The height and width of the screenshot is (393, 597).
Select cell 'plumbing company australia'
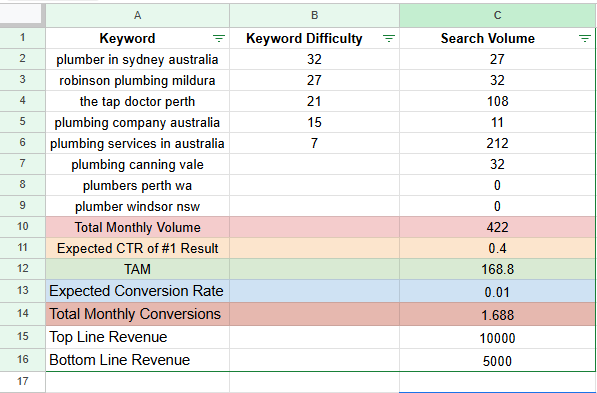click(x=137, y=122)
